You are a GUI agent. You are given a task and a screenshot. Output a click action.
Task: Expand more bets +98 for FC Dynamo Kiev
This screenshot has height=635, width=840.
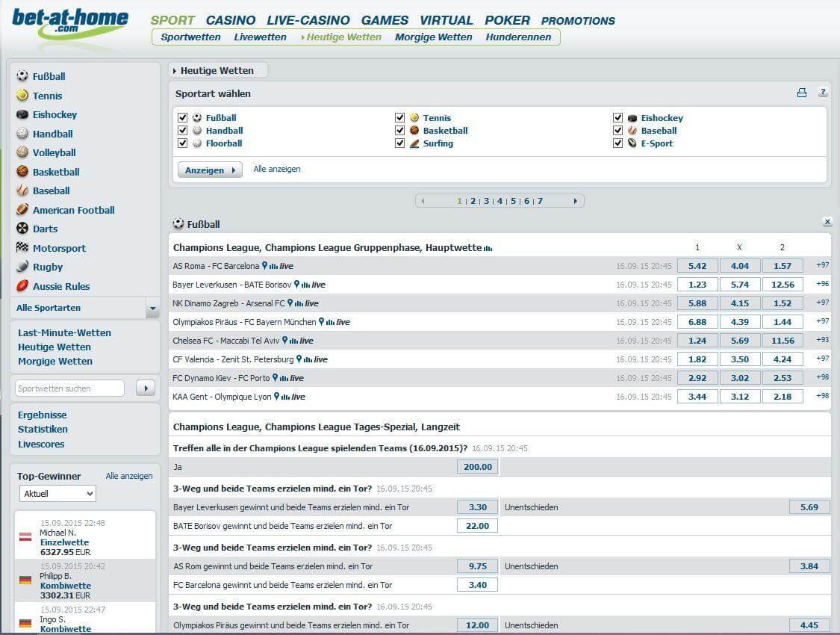(822, 377)
